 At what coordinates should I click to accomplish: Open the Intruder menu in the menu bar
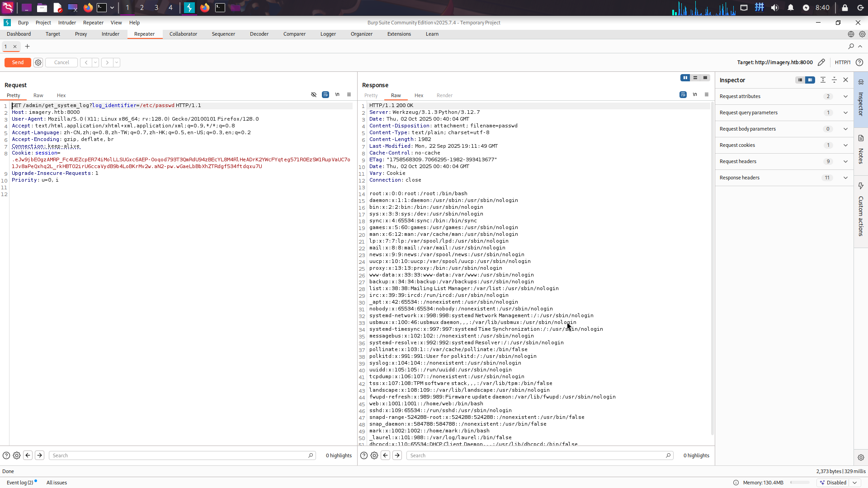click(x=67, y=23)
